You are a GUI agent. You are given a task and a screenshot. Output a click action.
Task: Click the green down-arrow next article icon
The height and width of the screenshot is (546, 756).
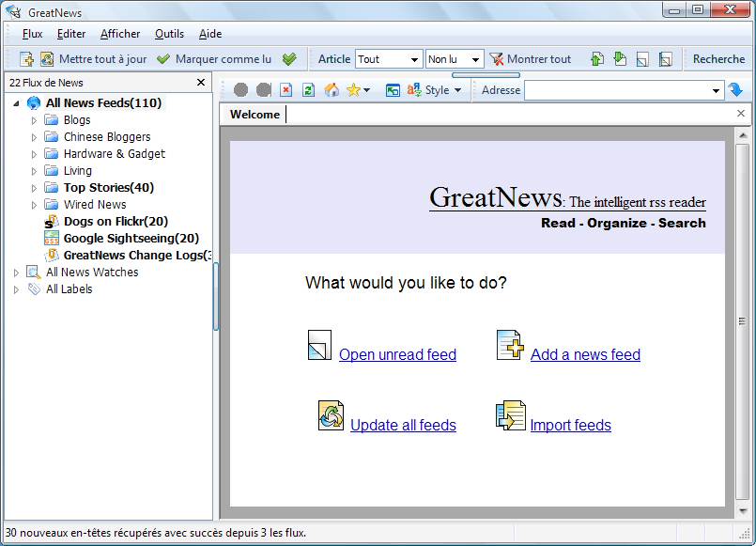click(x=620, y=59)
